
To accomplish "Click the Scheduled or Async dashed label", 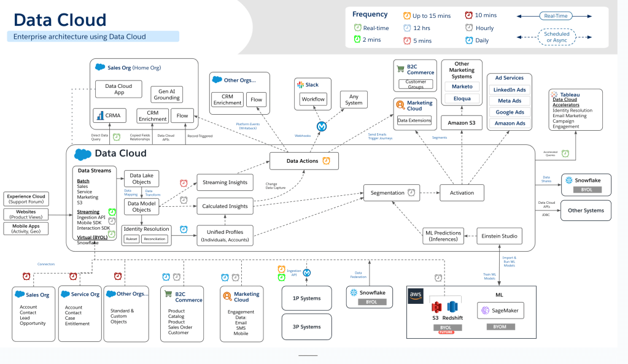I will point(557,37).
